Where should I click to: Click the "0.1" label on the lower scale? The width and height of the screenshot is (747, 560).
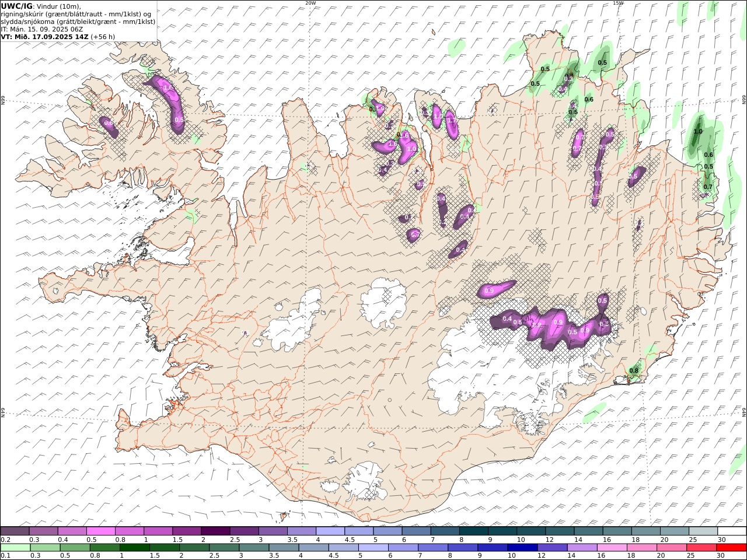(5, 555)
